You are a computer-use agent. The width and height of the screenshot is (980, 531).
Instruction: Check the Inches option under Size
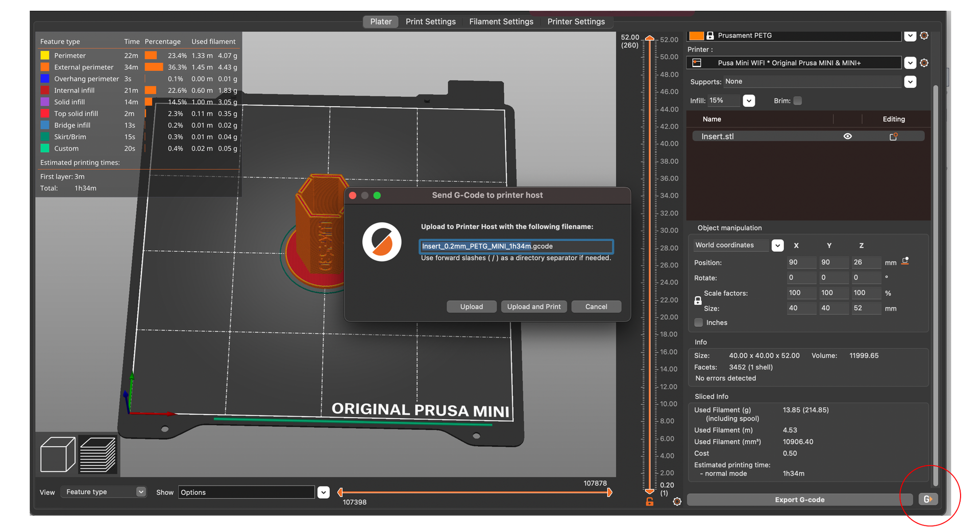tap(698, 322)
